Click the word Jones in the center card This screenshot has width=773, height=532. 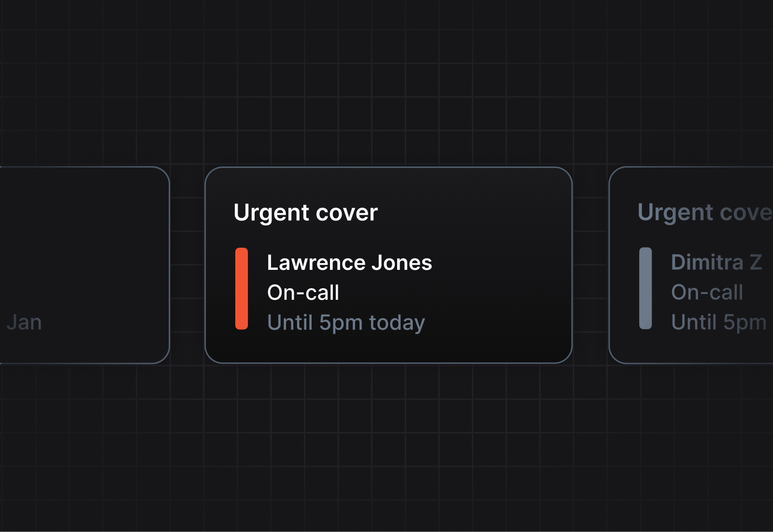coord(401,263)
